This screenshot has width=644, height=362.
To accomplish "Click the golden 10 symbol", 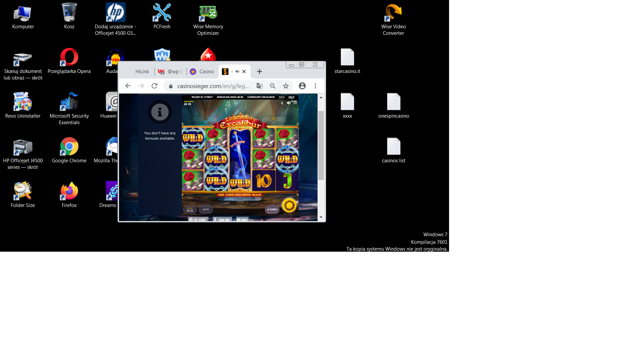I will click(x=264, y=181).
